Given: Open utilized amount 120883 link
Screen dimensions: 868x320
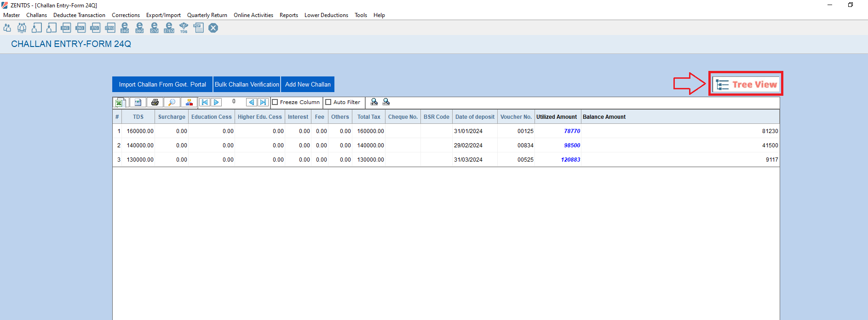Looking at the screenshot, I should 570,160.
